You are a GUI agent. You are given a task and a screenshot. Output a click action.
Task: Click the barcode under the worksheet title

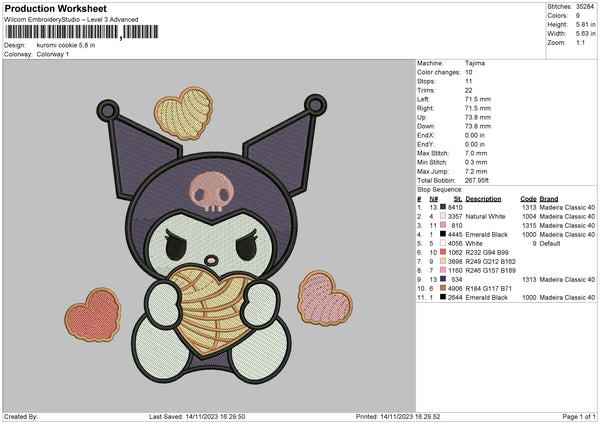click(82, 32)
